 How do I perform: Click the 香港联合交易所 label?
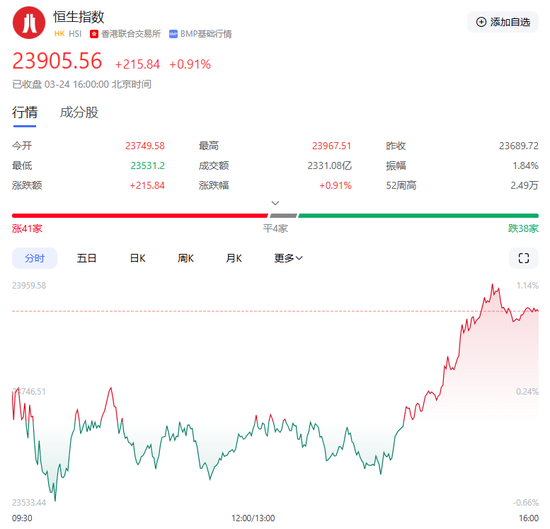(130, 34)
